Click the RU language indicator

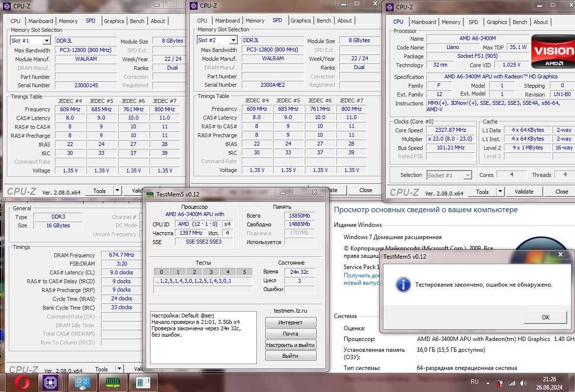tap(474, 382)
